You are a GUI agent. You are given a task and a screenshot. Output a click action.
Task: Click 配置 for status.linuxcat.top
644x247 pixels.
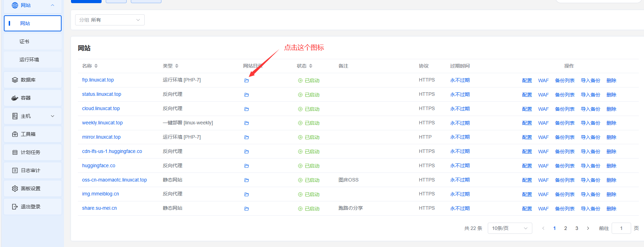(x=527, y=95)
